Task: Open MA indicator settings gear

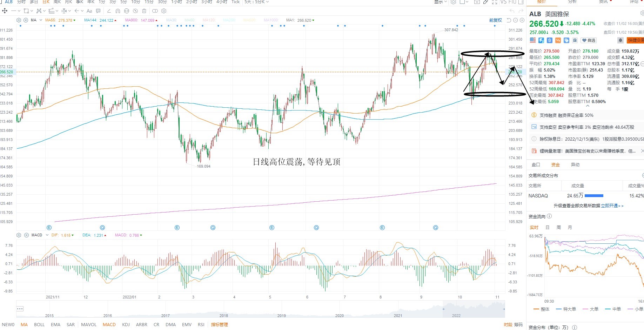Action: pyautogui.click(x=19, y=20)
